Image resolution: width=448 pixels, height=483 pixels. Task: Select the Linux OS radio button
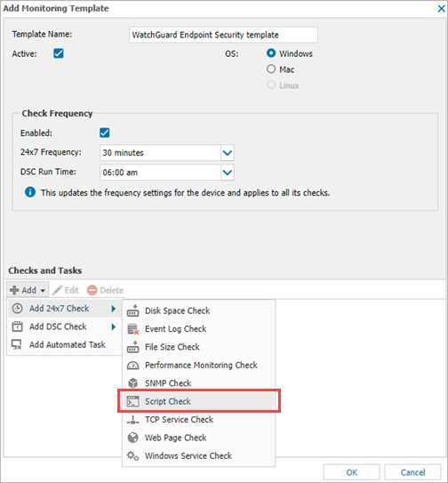[x=271, y=85]
